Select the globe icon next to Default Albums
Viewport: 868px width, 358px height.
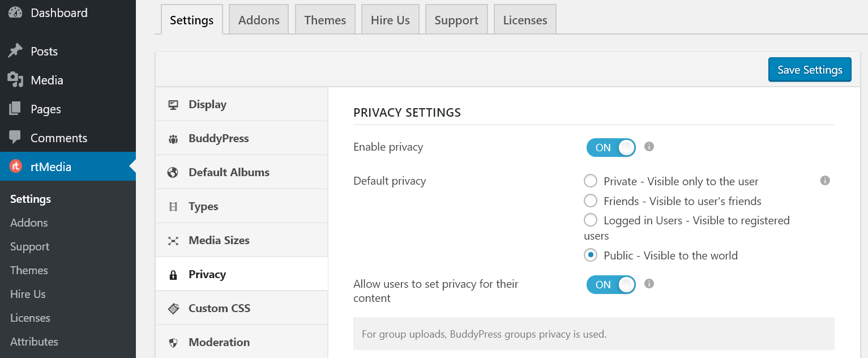(173, 172)
